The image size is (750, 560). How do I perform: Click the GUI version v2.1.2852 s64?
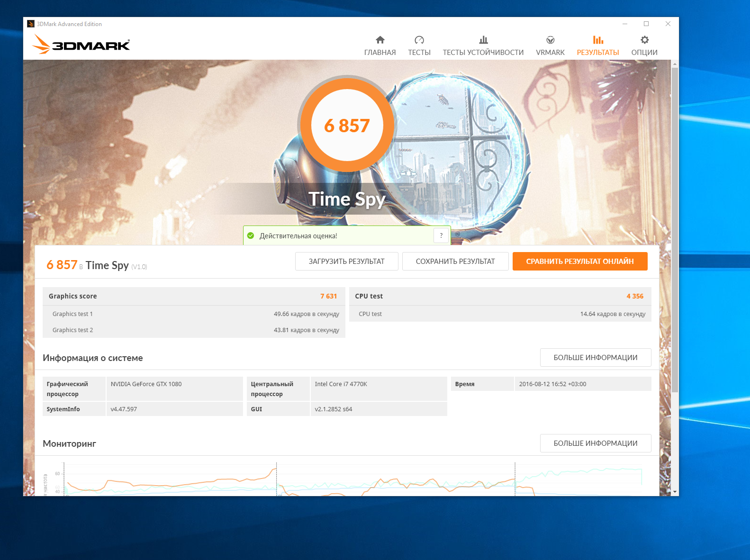(x=334, y=409)
